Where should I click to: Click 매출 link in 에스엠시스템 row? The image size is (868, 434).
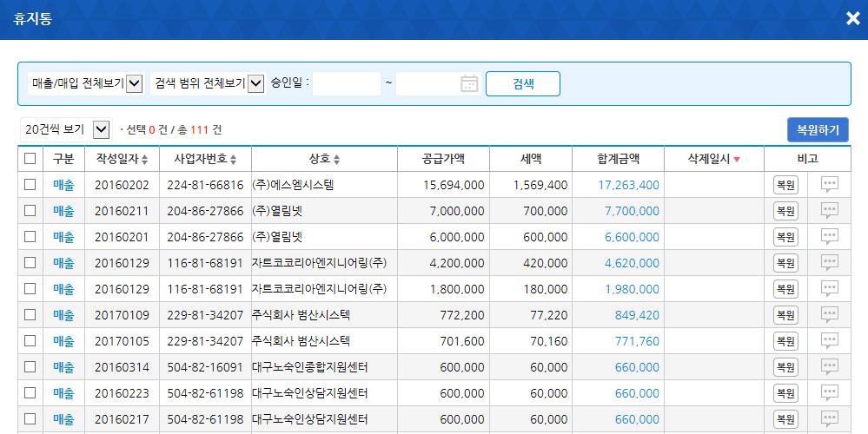click(x=63, y=185)
